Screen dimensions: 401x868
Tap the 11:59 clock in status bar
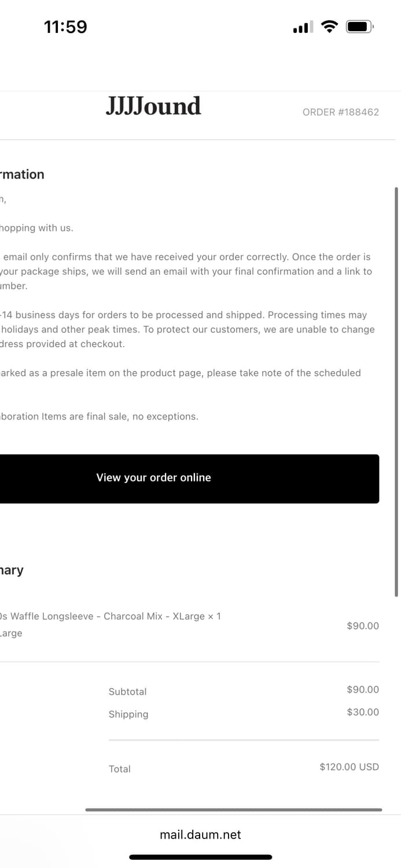(x=65, y=27)
